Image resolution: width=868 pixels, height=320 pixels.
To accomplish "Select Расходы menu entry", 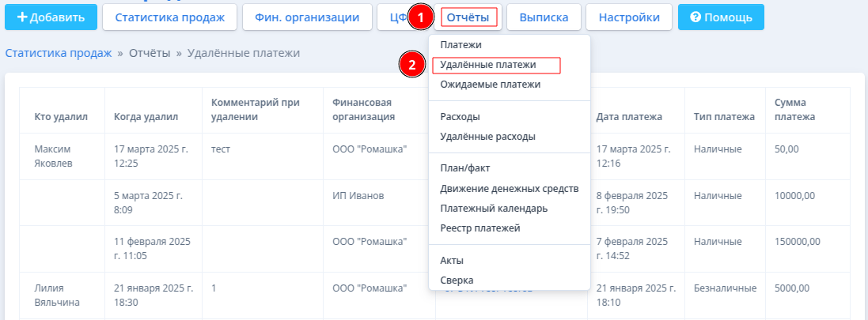I will pyautogui.click(x=460, y=117).
